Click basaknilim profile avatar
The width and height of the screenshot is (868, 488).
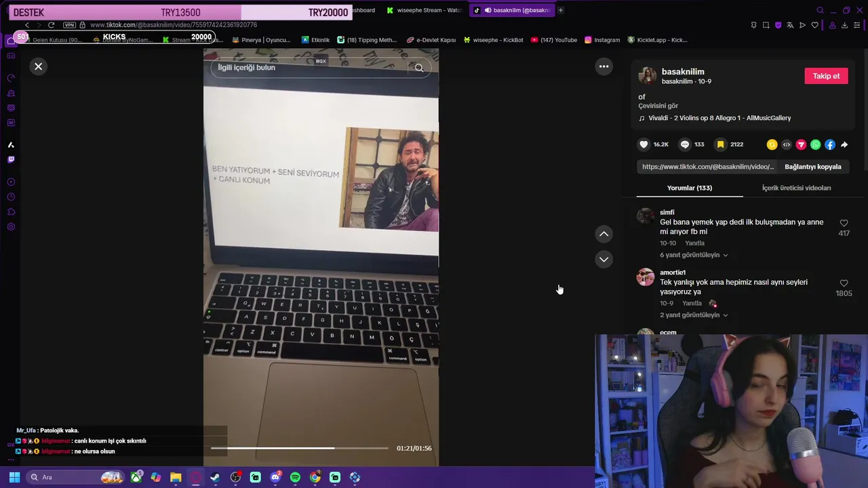tap(647, 76)
